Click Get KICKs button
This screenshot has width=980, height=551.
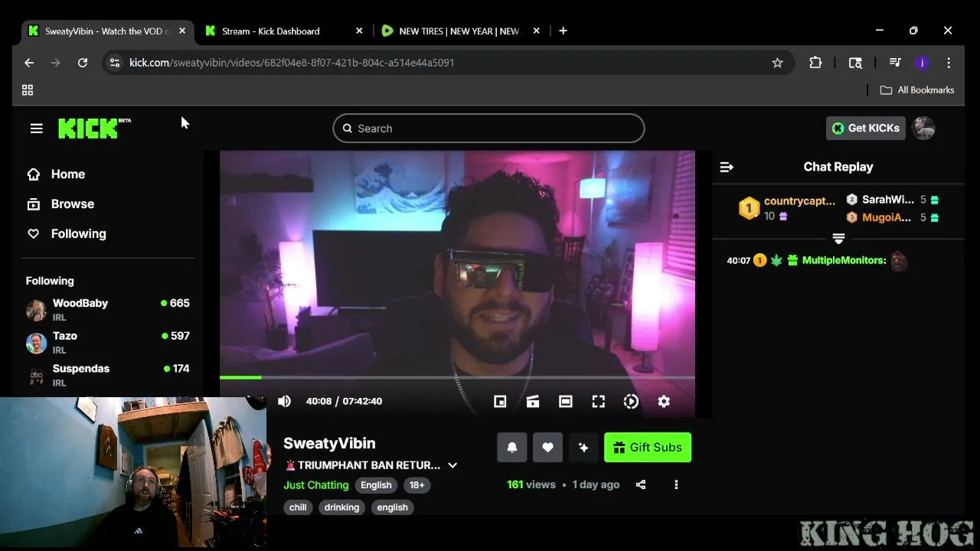tap(866, 129)
